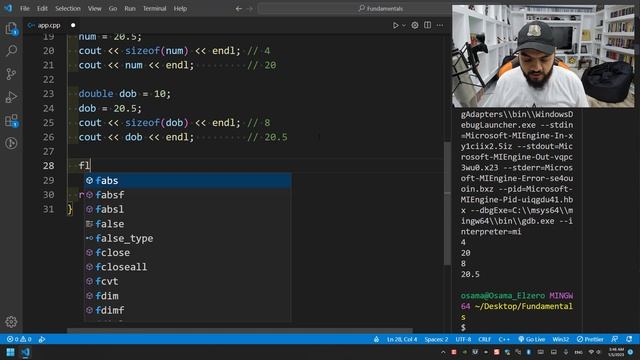
Task: Choose the fclose suggestion
Action: pyautogui.click(x=188, y=253)
